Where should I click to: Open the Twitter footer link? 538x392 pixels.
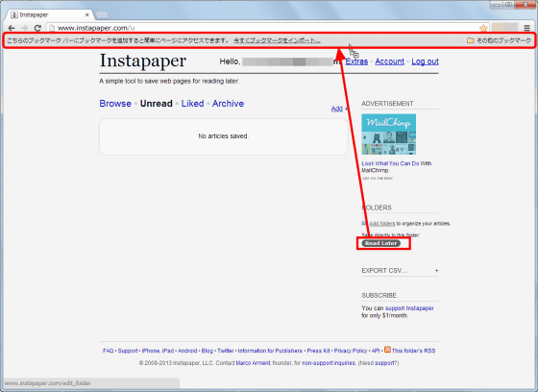[226, 351]
